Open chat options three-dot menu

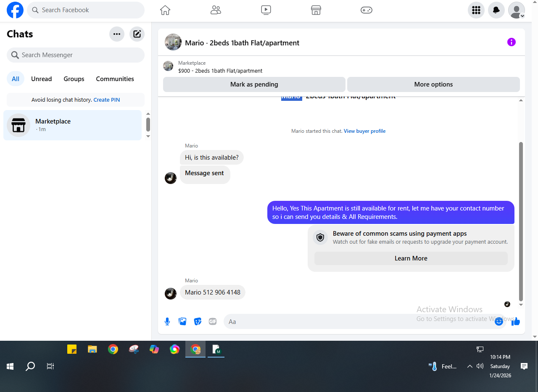pos(117,34)
